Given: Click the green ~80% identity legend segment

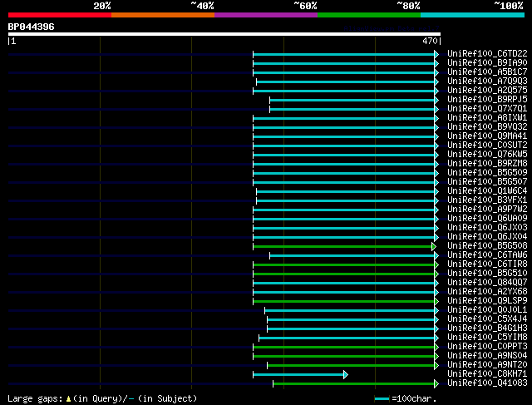Looking at the screenshot, I should 369,15.
